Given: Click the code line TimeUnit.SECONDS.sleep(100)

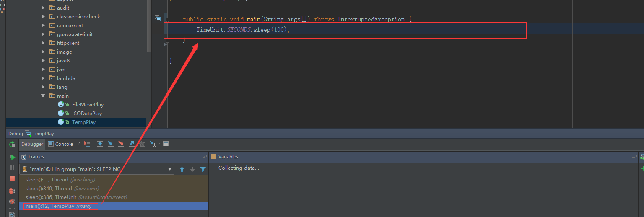Looking at the screenshot, I should (x=243, y=30).
